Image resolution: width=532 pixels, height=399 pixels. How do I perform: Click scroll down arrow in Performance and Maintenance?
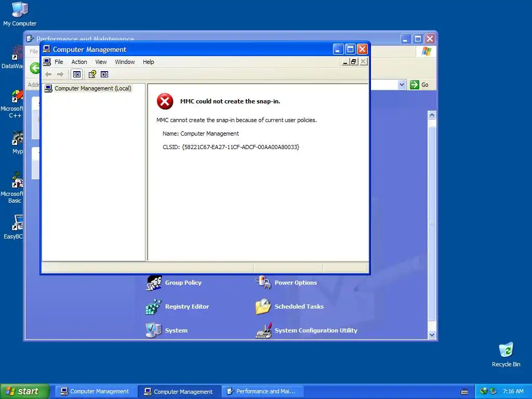coord(432,335)
